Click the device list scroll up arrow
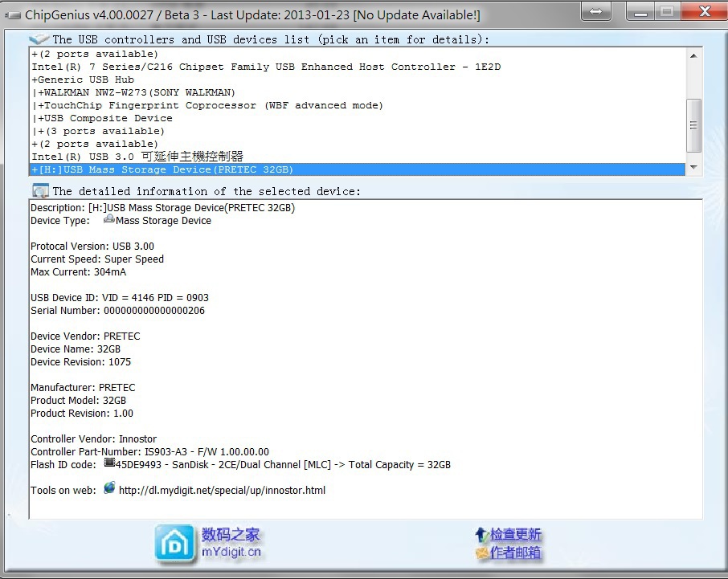 pyautogui.click(x=693, y=55)
